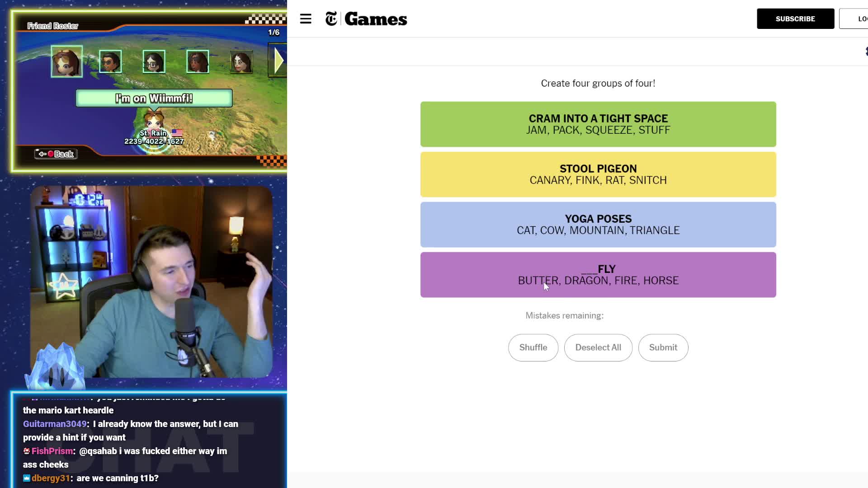Click the I'm on Wiimmfi! speech bubble

(x=154, y=98)
